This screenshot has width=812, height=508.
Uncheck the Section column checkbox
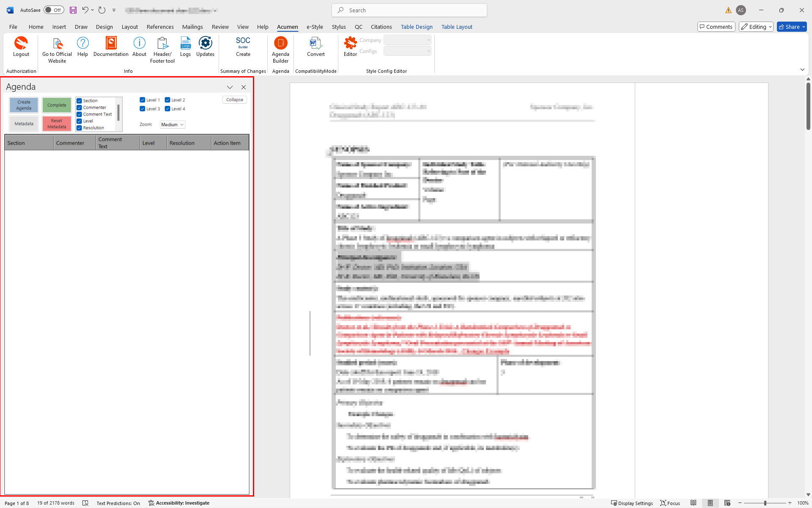[79, 101]
